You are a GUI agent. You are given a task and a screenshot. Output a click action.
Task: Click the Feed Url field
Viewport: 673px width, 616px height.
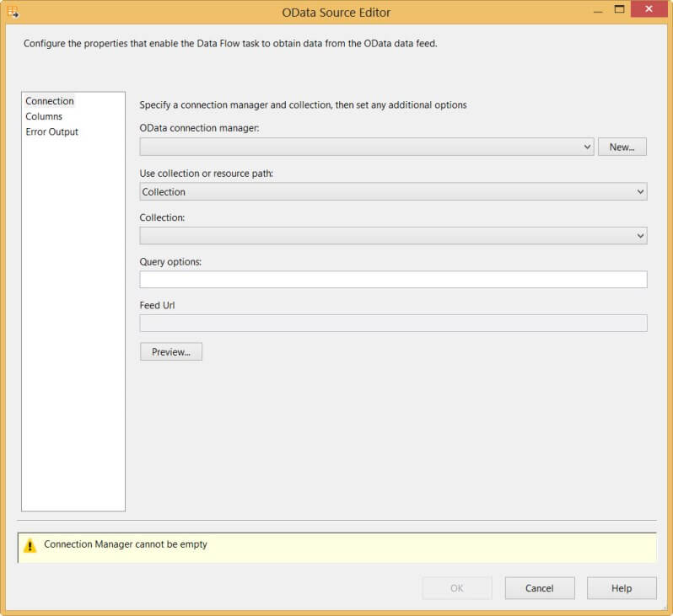click(393, 323)
